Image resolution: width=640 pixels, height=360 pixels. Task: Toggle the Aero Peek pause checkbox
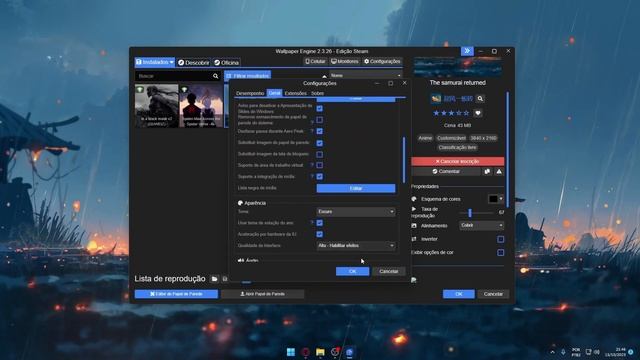click(x=320, y=131)
